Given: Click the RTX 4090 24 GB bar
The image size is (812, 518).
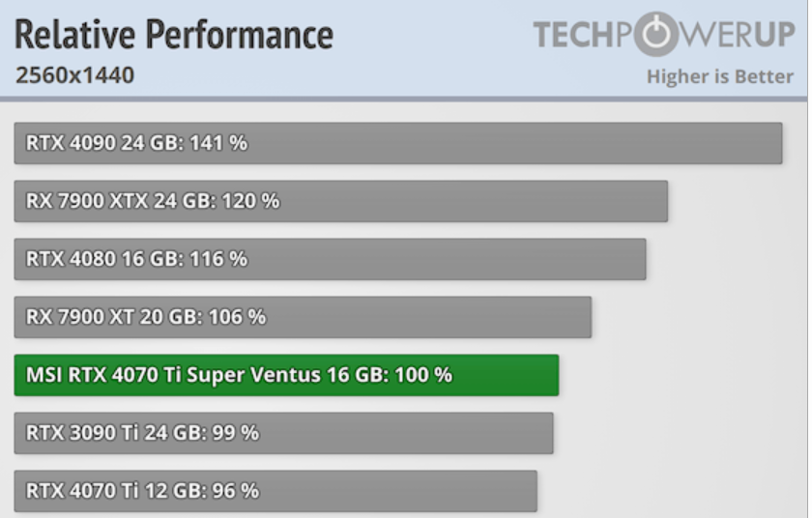Looking at the screenshot, I should [x=397, y=143].
